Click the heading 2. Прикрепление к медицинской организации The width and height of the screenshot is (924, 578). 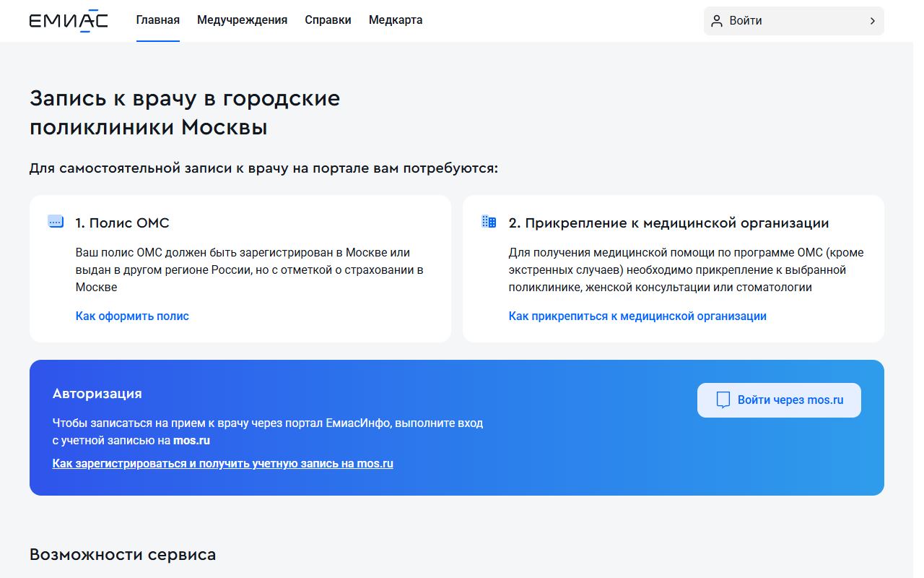pyautogui.click(x=668, y=223)
